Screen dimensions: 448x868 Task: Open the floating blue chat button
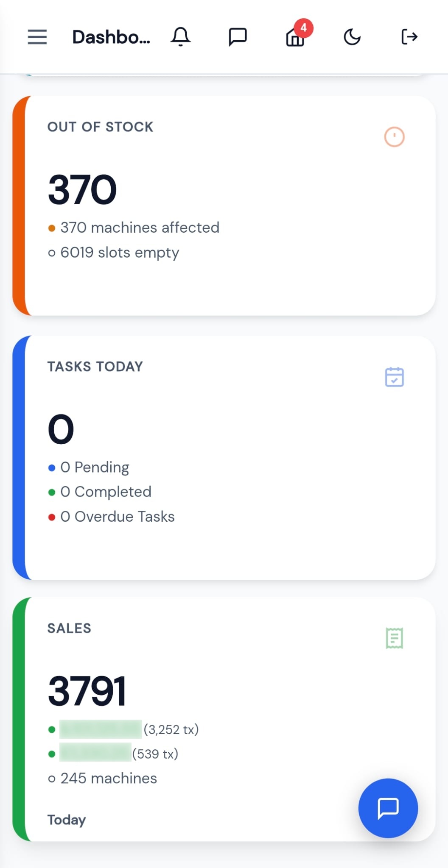(388, 808)
